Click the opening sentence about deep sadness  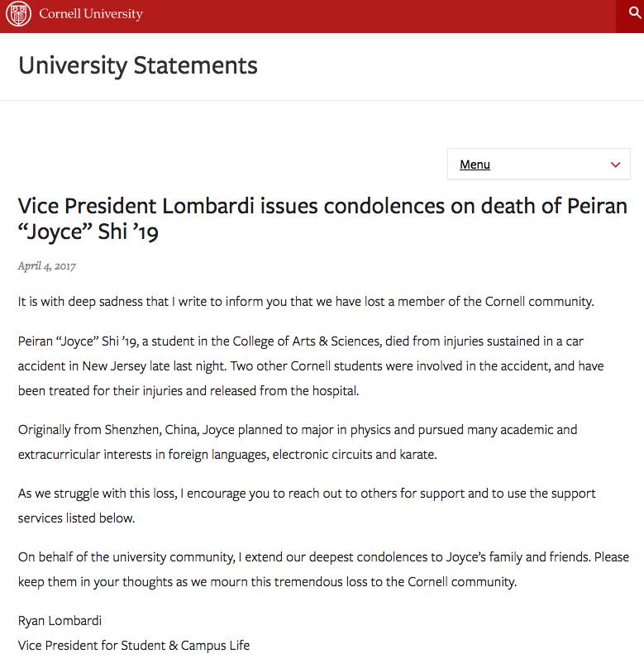pyautogui.click(x=306, y=301)
